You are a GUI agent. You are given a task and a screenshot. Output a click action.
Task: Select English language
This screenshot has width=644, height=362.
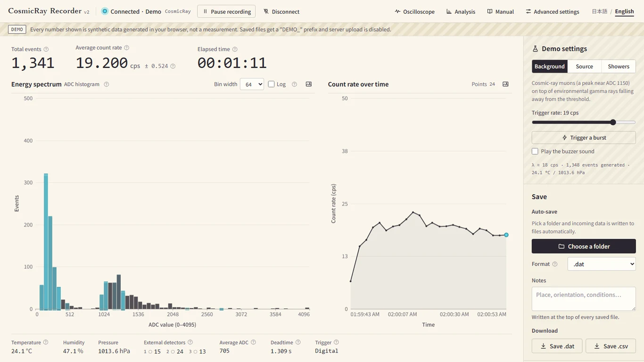point(624,11)
